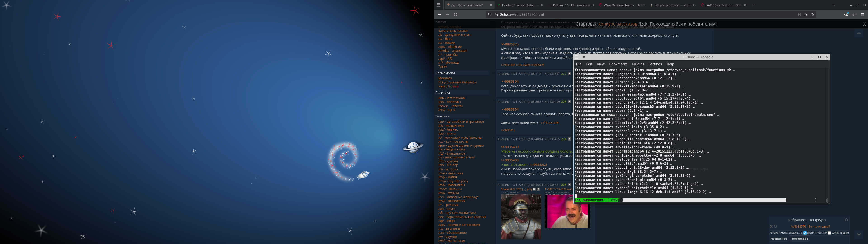Click the translate page icon
Screen dimensions: 868x244
806,14
